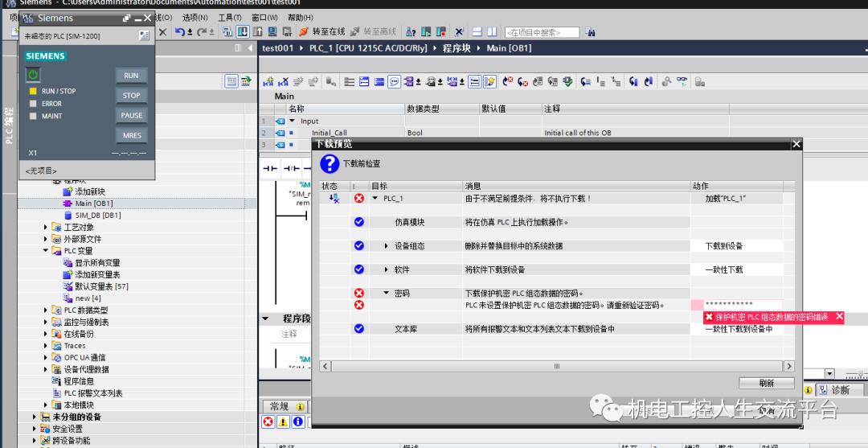This screenshot has height=448, width=868.
Task: Click the Undo arrow in the main toolbar
Action: tap(179, 32)
